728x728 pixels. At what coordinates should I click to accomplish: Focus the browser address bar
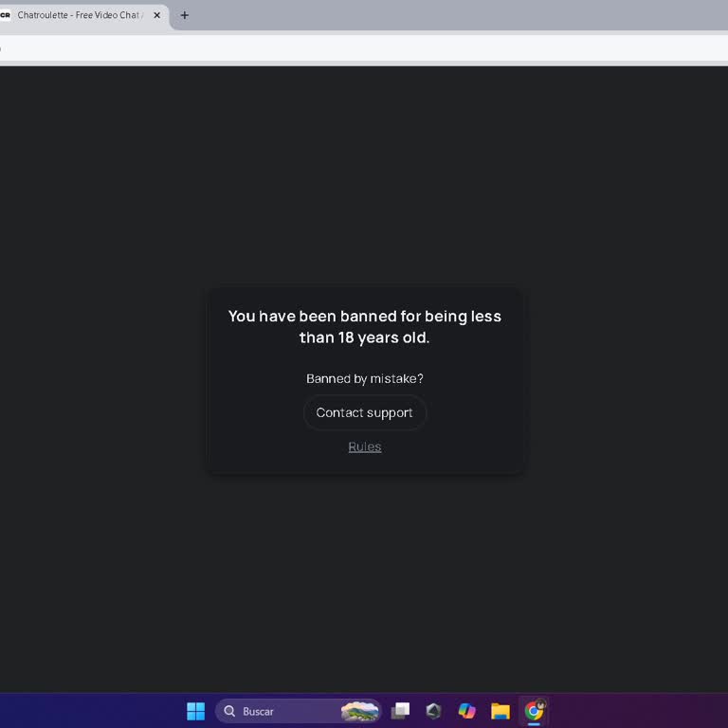[x=364, y=47]
